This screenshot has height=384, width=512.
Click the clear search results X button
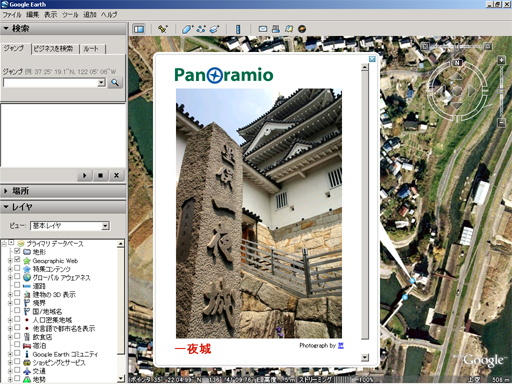116,175
